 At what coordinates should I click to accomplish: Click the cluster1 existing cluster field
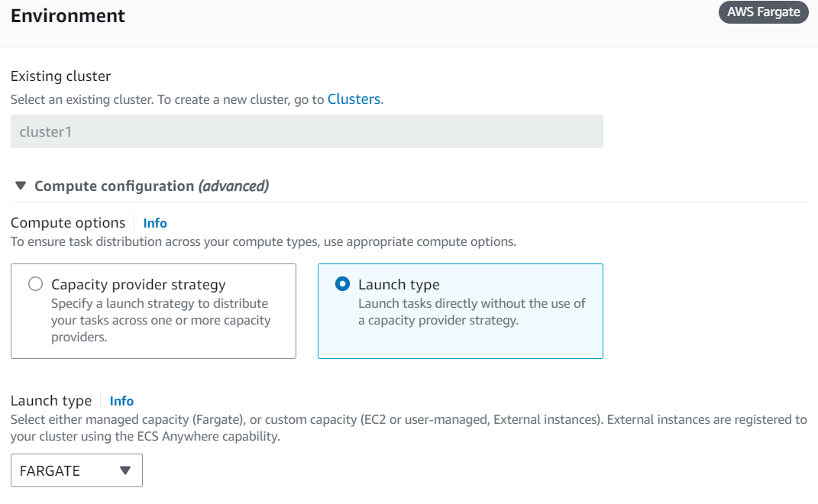pos(307,131)
